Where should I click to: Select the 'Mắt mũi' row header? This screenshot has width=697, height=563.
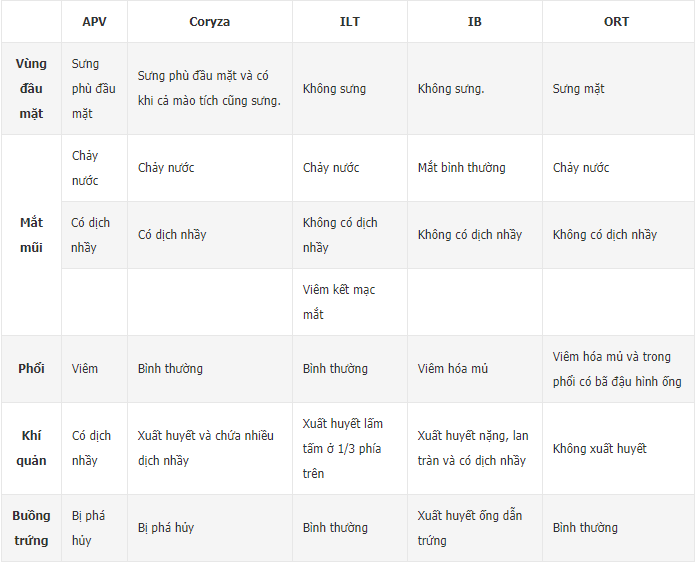(31, 235)
